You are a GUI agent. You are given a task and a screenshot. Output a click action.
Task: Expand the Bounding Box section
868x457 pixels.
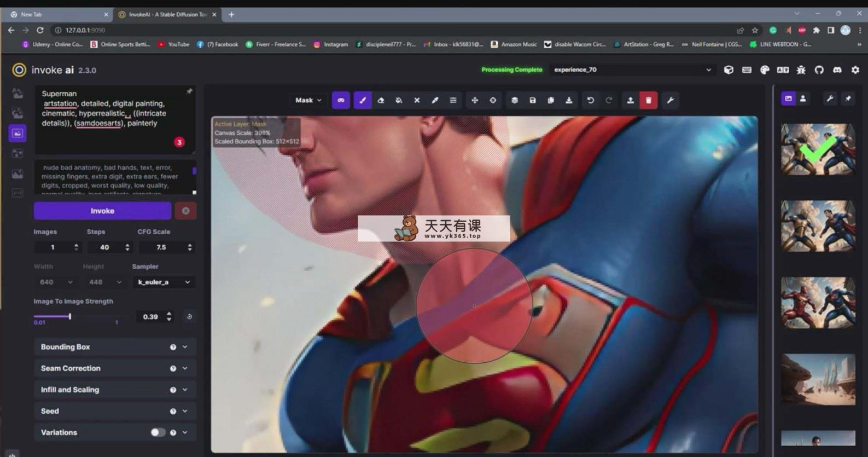[x=114, y=347]
